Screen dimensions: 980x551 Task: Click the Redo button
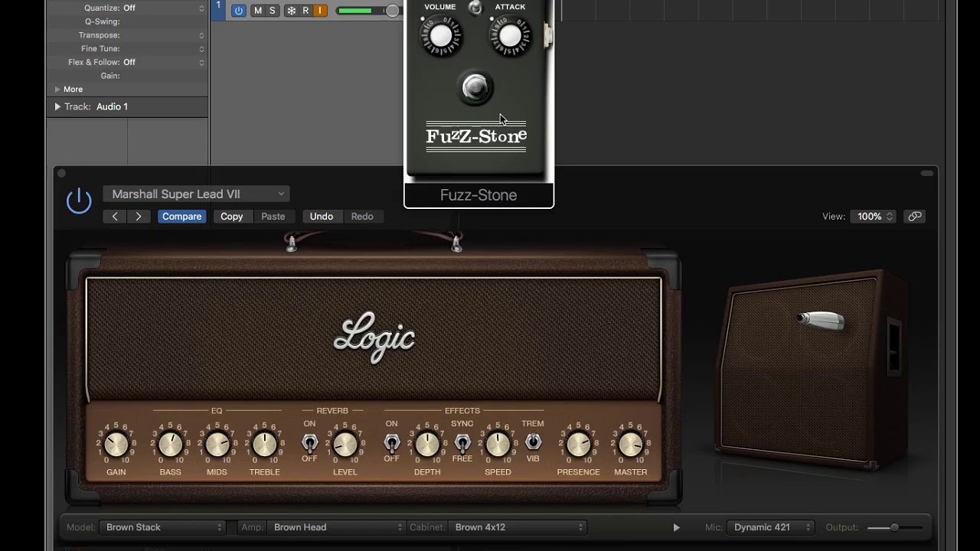coord(362,217)
